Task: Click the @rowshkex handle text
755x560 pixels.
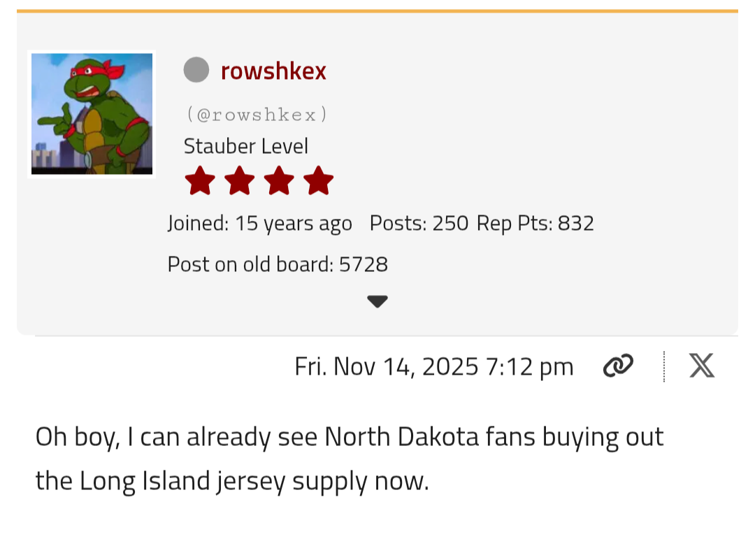Action: tap(257, 114)
